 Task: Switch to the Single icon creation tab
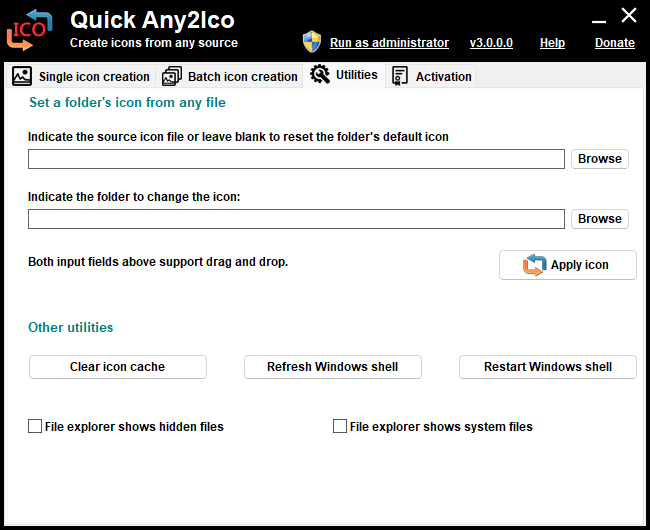click(81, 76)
